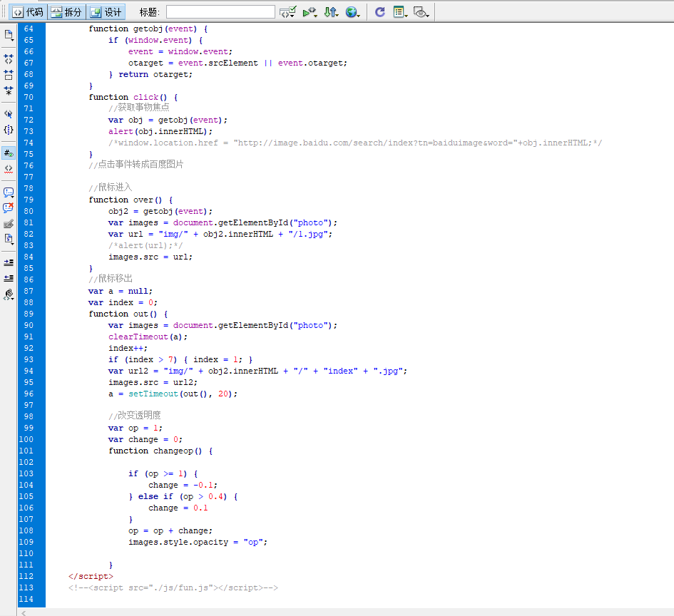Collapse the current selection

[x=9, y=75]
